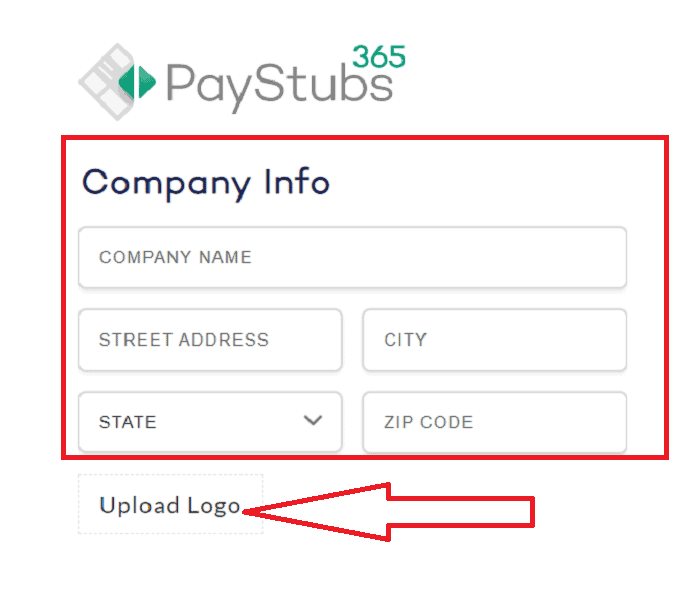This screenshot has width=690, height=604.
Task: Click the green diamond PayStubs logo icon
Action: click(137, 81)
